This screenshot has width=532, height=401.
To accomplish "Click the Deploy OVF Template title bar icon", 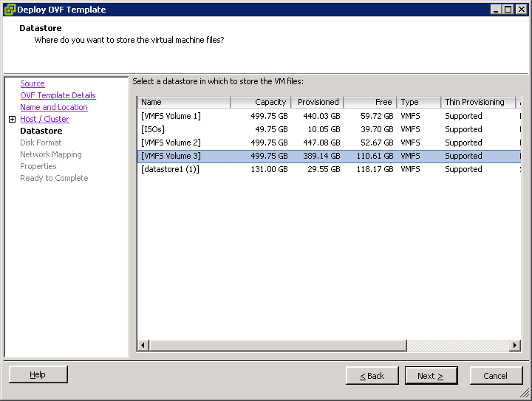I will [10, 10].
